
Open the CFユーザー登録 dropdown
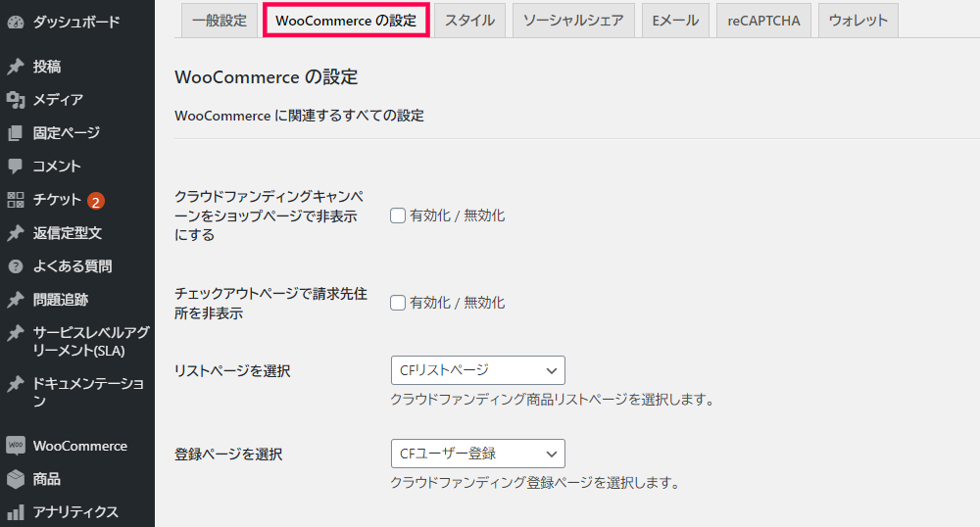(x=478, y=454)
